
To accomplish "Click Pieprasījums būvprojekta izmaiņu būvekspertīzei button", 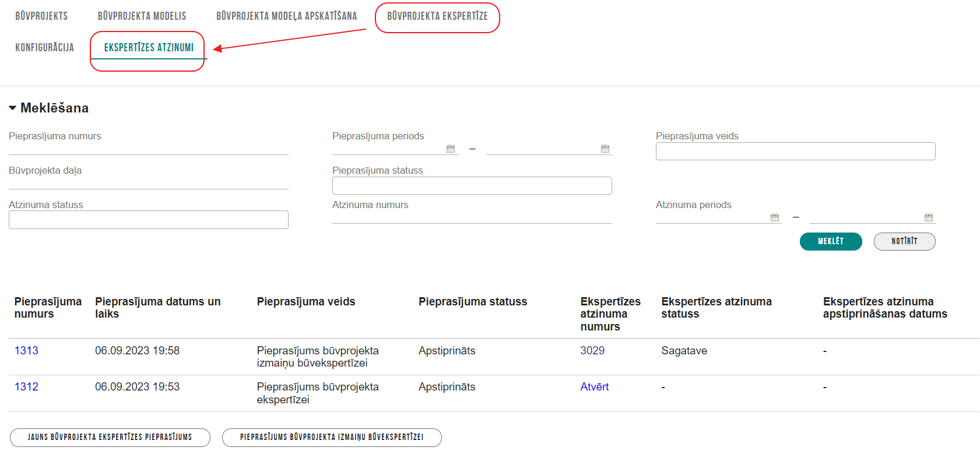I will (x=332, y=437).
